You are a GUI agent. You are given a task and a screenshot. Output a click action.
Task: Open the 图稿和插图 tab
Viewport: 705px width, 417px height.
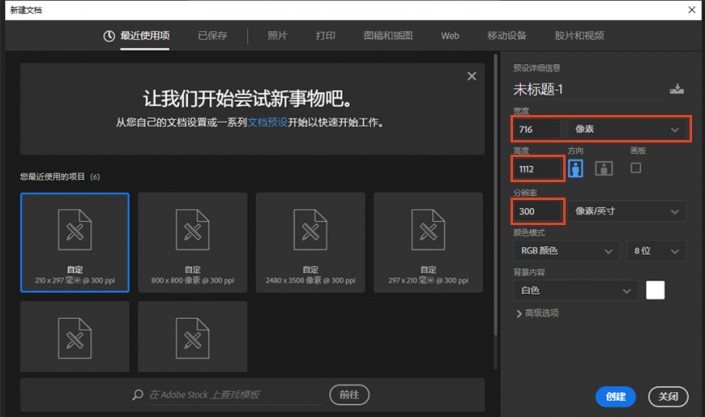pos(388,36)
